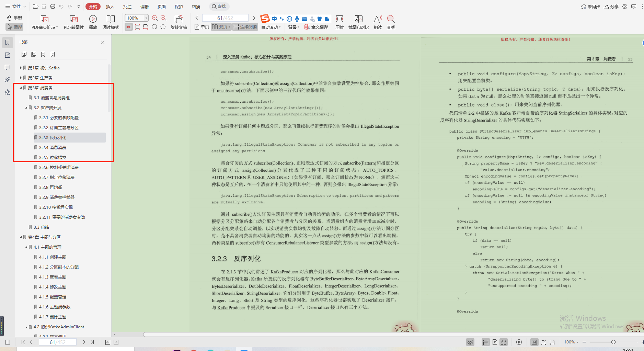Expand all bookmarks icon
Screen dimensions: 644x351
[x=24, y=54]
